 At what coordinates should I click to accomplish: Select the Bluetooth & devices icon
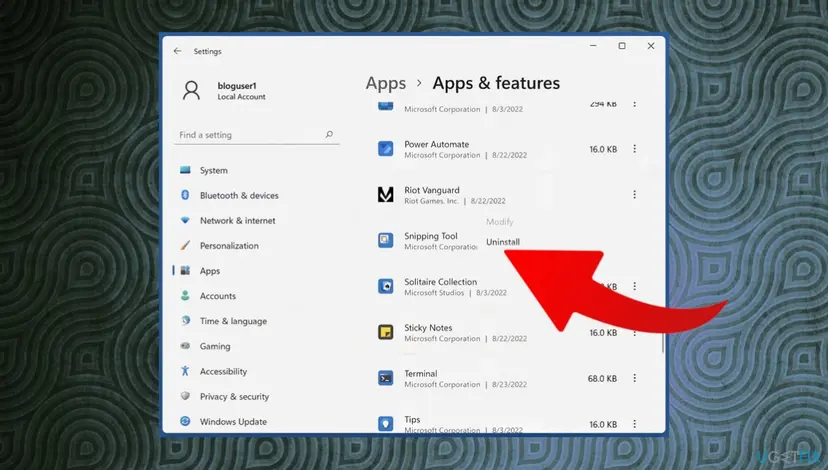coord(185,195)
